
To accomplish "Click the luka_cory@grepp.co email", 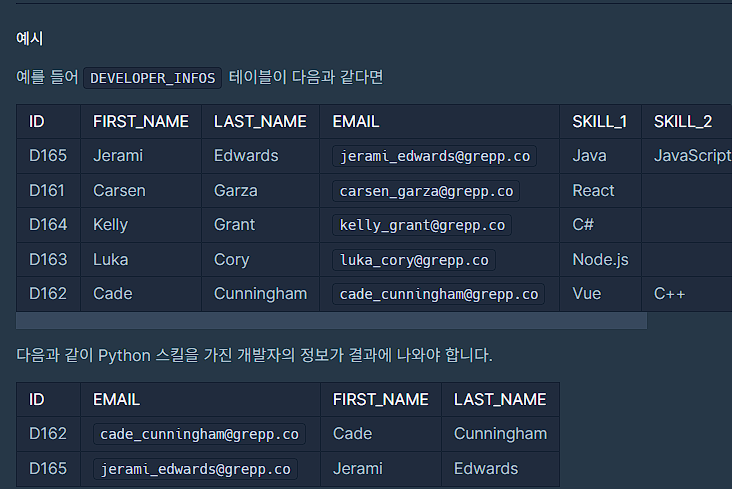I will [x=414, y=260].
